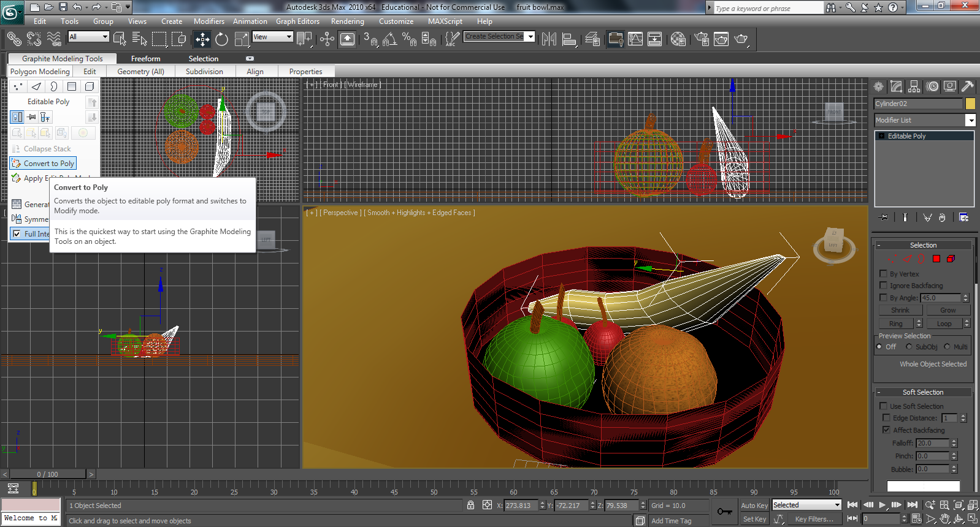Screen dimensions: 980x527
Task: Click the Convert to Poly button
Action: tap(43, 164)
